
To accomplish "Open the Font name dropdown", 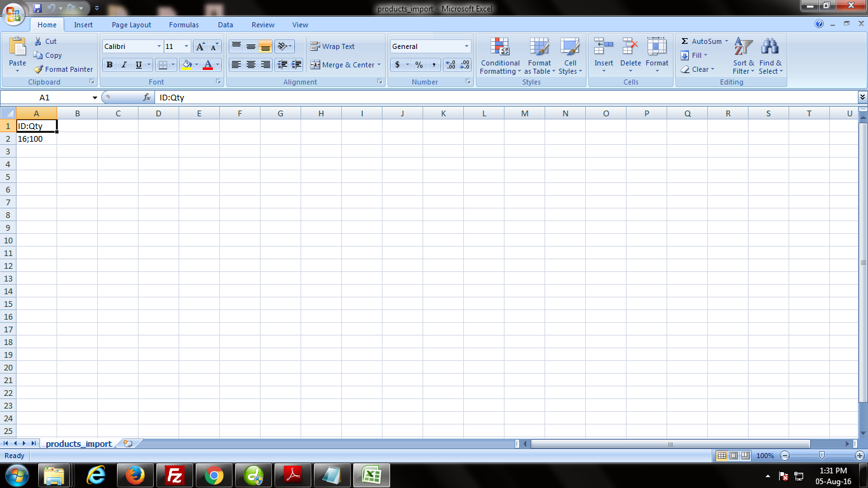I will pos(159,46).
